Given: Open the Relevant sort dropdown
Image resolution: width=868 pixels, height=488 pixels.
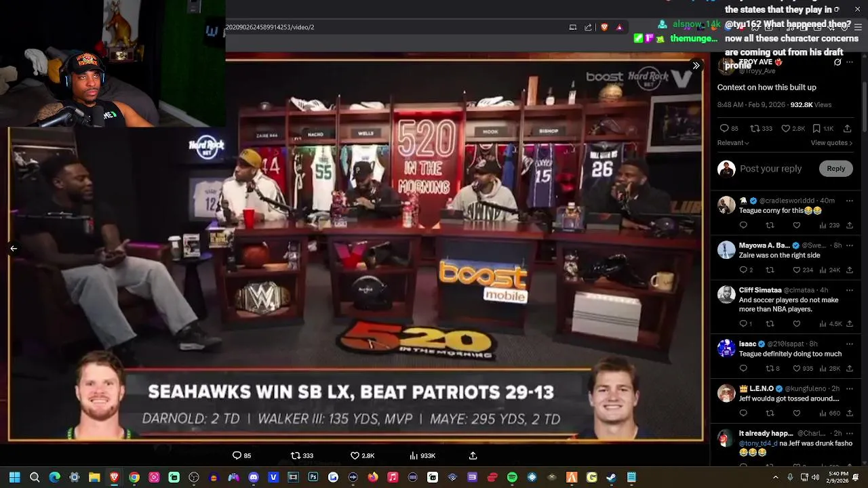Looking at the screenshot, I should pyautogui.click(x=733, y=143).
